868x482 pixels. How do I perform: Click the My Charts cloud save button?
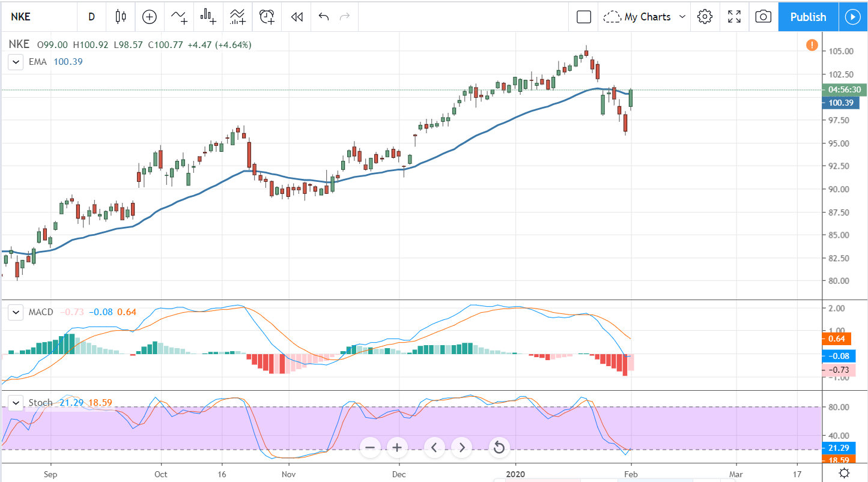pyautogui.click(x=637, y=17)
